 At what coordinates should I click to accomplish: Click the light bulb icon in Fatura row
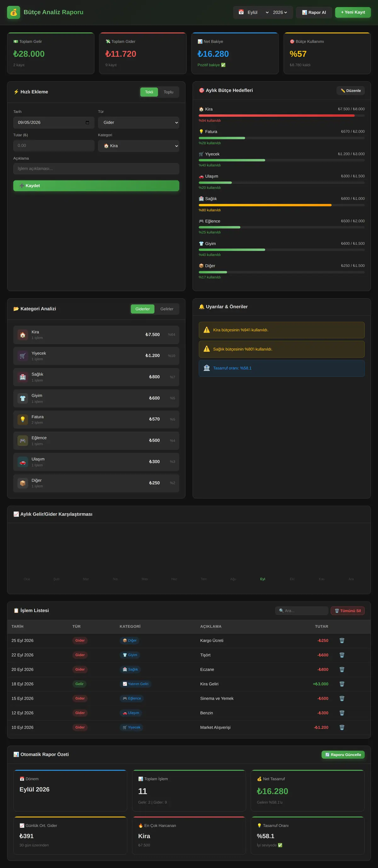[23, 420]
